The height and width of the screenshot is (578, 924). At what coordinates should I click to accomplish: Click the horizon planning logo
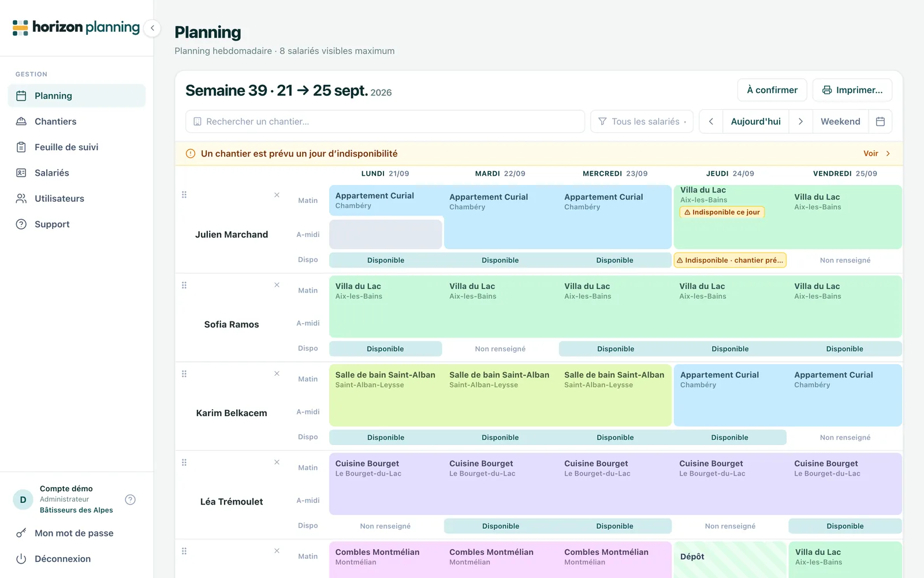point(76,27)
